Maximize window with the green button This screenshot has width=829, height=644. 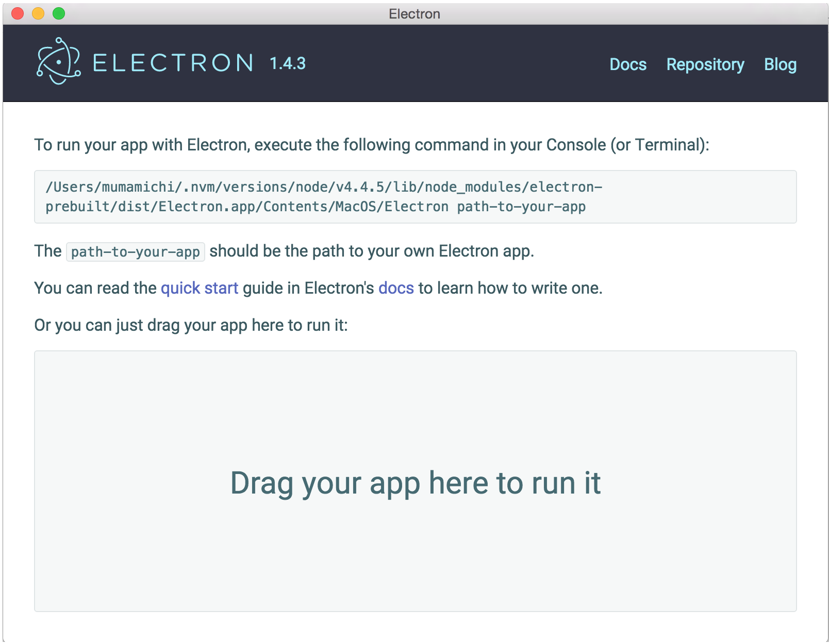click(x=59, y=13)
